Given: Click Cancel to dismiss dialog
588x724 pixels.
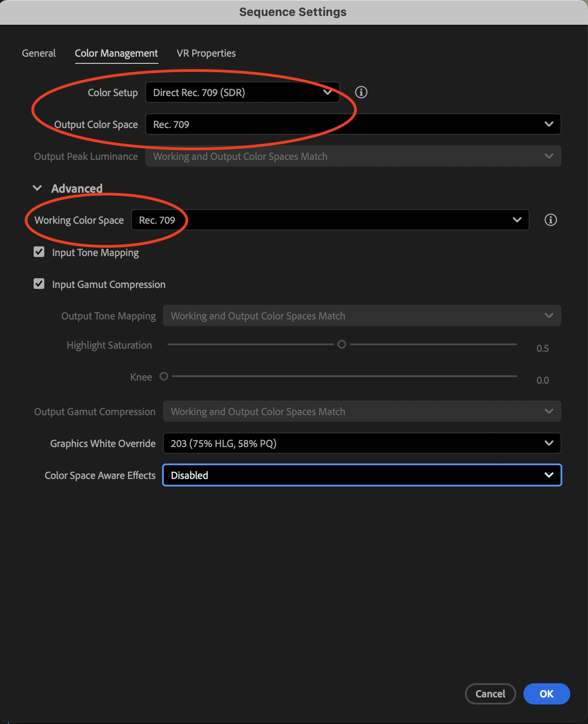Looking at the screenshot, I should [490, 693].
